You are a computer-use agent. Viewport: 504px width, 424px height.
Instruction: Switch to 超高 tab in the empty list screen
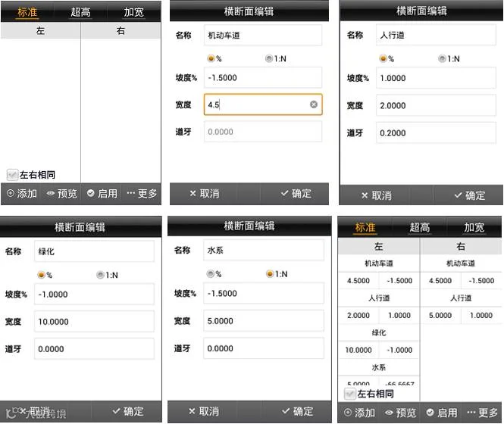click(x=80, y=12)
